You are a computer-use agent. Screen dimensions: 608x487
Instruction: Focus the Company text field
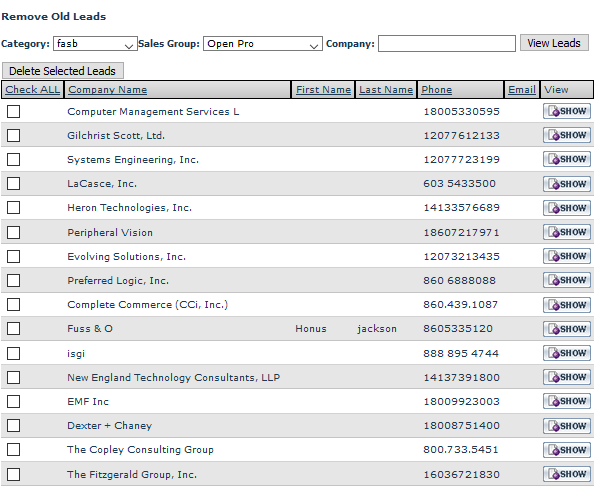446,44
